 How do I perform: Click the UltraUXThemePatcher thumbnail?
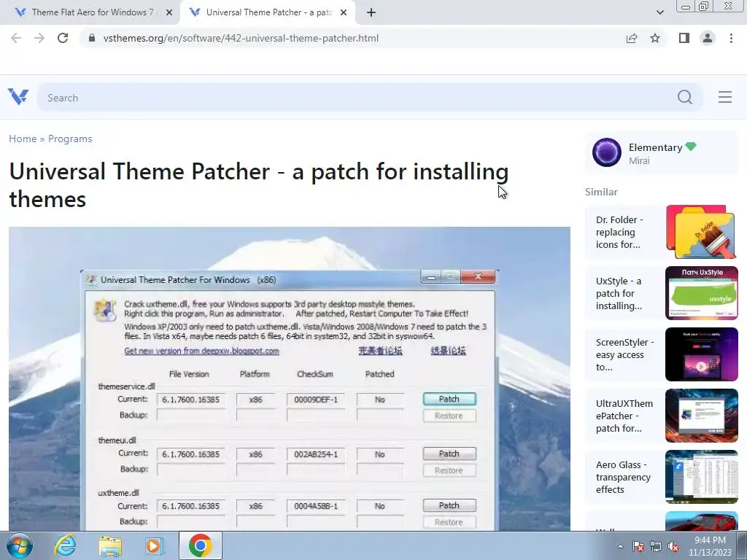(701, 416)
